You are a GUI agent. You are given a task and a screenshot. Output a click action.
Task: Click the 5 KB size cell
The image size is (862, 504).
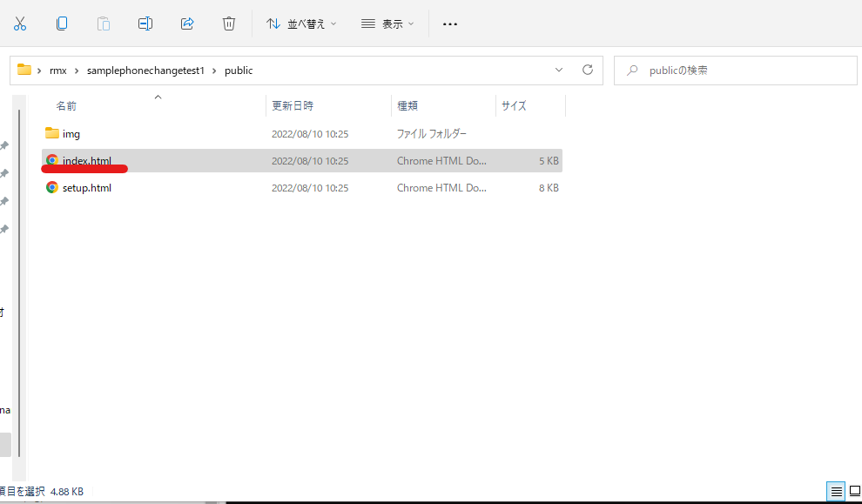click(549, 160)
